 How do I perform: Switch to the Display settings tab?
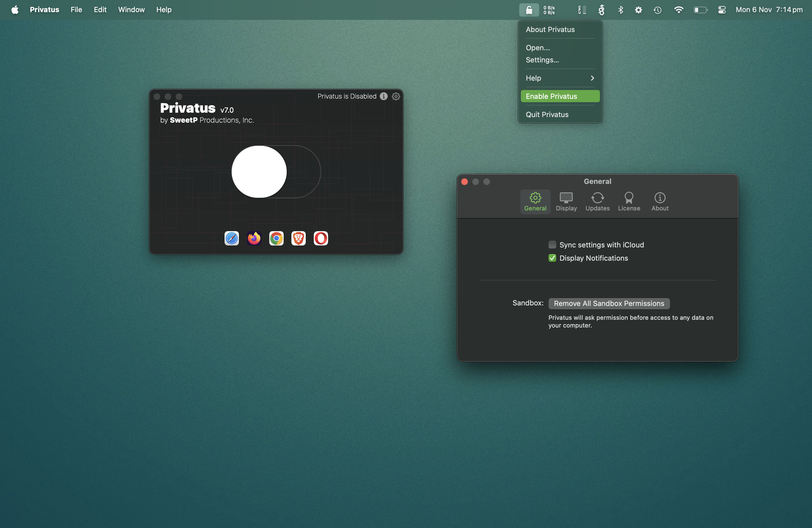point(566,202)
